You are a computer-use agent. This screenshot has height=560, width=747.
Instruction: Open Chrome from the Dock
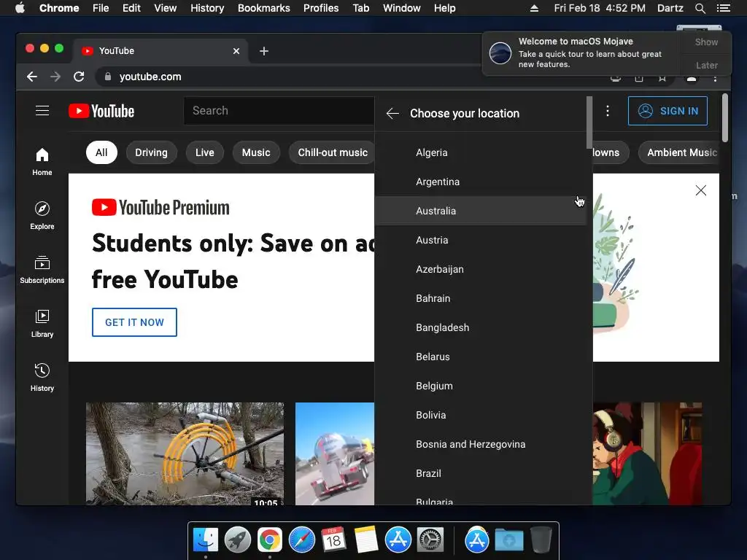coord(270,540)
